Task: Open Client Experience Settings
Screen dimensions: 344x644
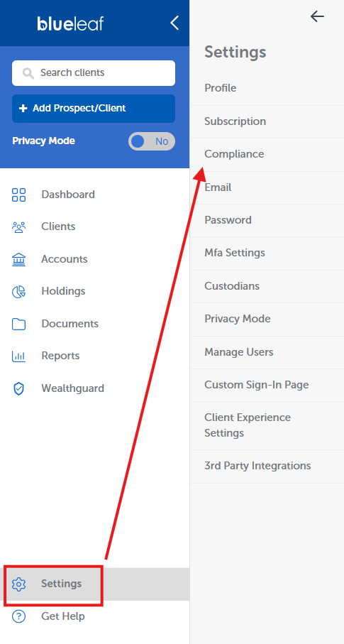Action: (267, 425)
